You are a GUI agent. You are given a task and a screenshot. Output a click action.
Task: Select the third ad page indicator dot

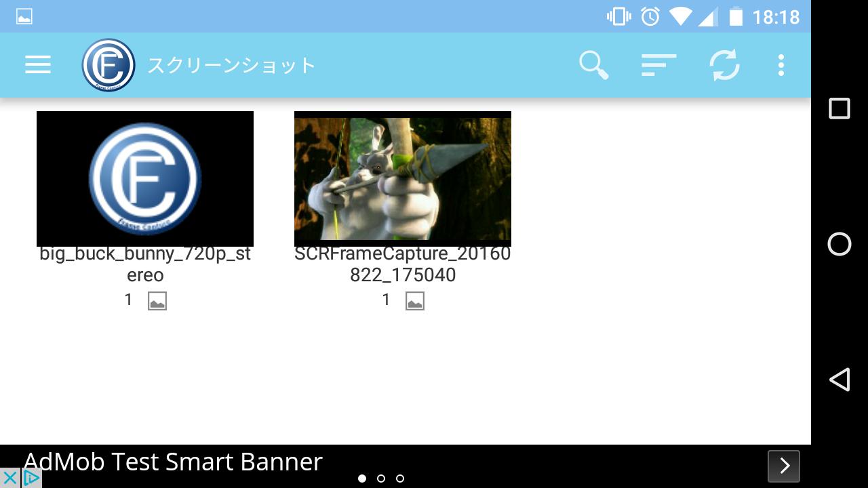400,479
